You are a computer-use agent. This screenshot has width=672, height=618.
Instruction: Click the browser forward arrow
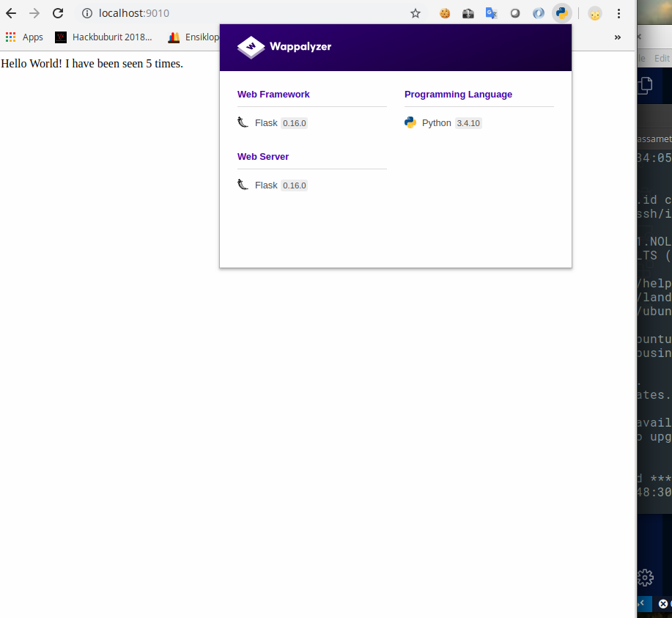pyautogui.click(x=34, y=13)
